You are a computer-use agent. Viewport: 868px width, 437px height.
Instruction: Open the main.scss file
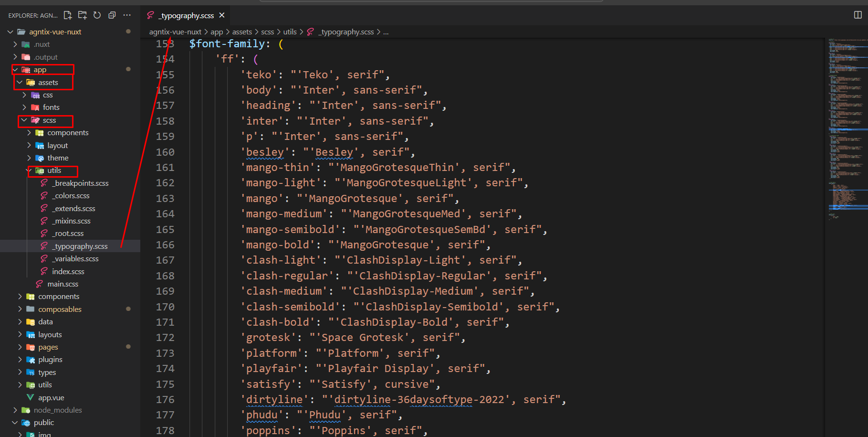pos(63,284)
